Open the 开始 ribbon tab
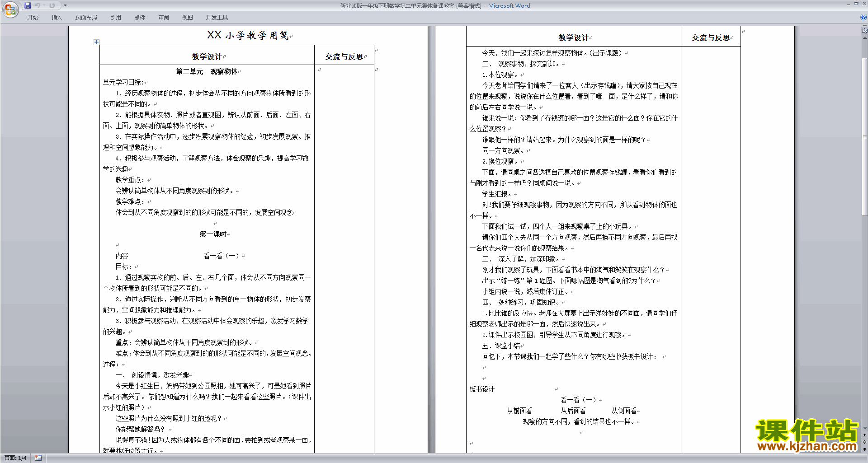Screen dimensions: 868x463 33,18
